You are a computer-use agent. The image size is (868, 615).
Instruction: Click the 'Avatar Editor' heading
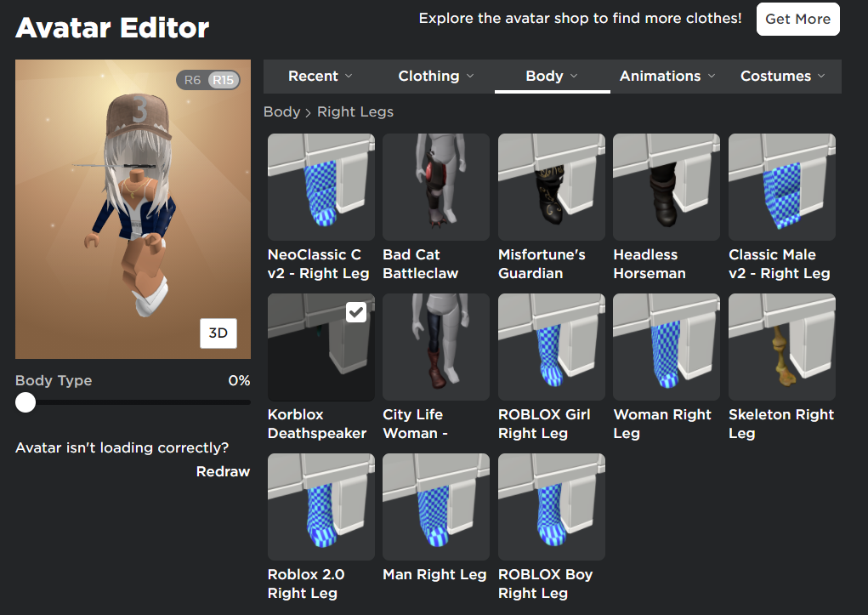(112, 28)
